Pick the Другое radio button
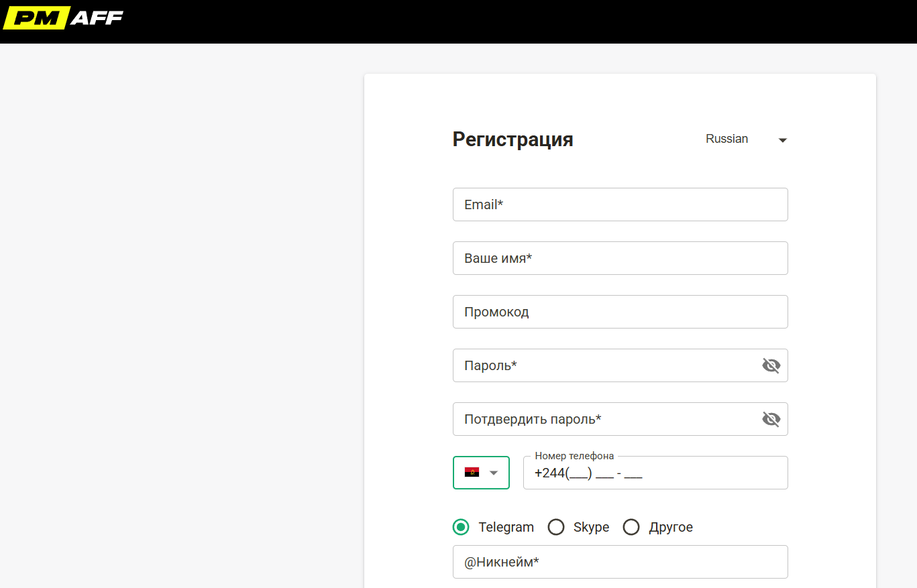 [x=631, y=527]
